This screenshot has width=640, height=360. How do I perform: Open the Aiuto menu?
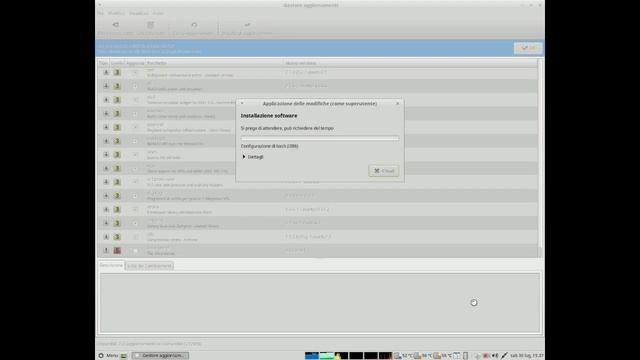pyautogui.click(x=158, y=13)
